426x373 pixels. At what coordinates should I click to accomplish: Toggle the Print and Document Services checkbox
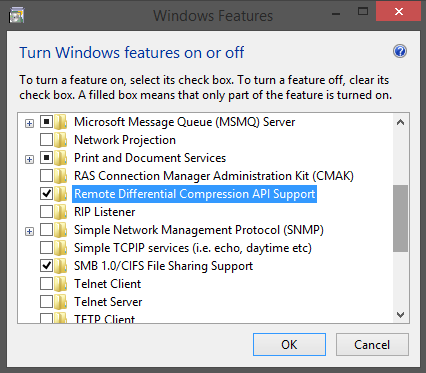point(46,158)
